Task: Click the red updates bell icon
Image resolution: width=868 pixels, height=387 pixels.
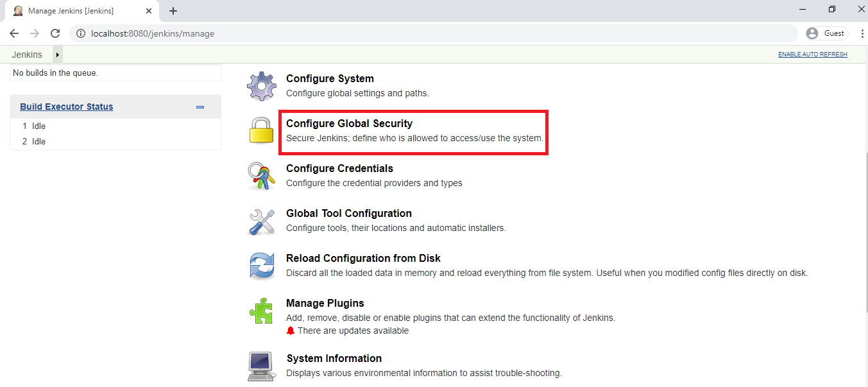Action: [291, 331]
